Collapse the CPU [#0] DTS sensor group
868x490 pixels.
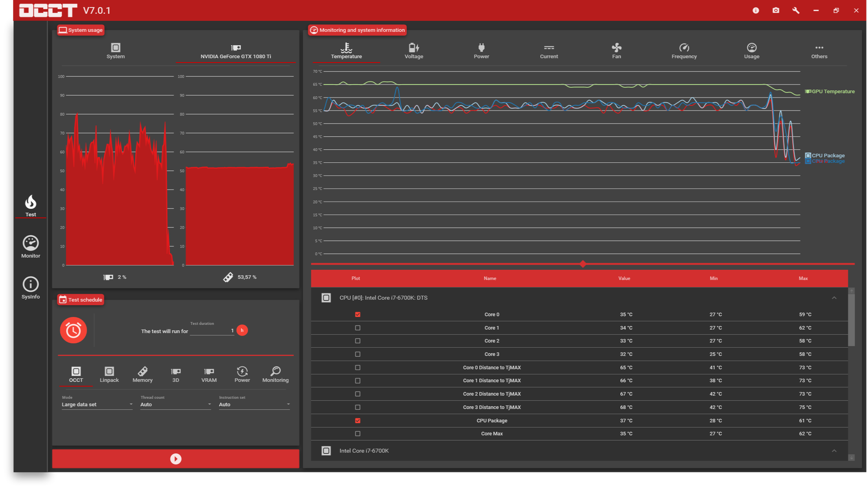click(834, 298)
